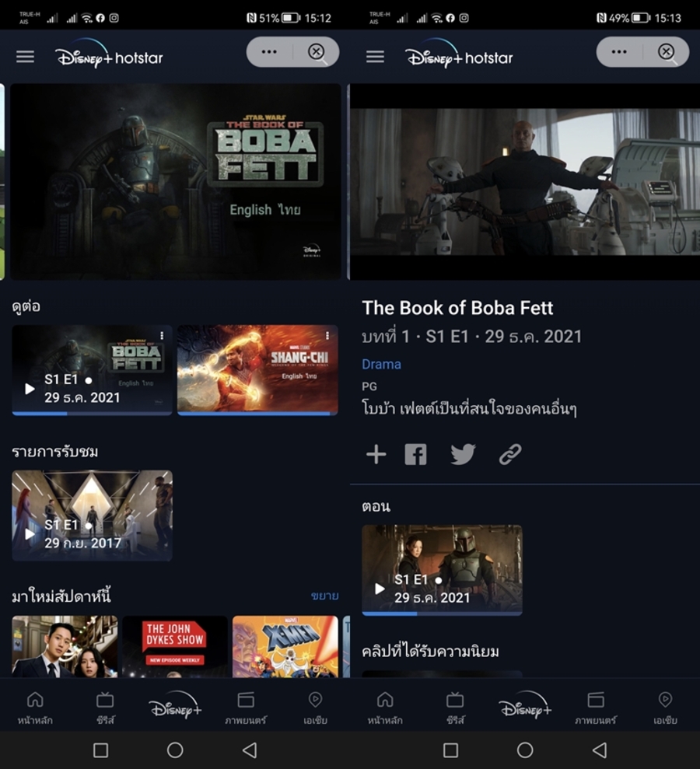
Task: Open three-dot options on the Shang-Chi card
Action: pyautogui.click(x=327, y=336)
